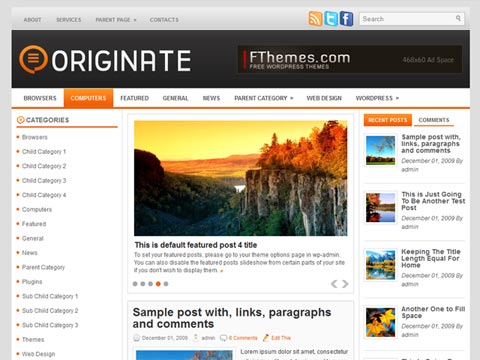This screenshot has width=480, height=360.
Task: Open sidebar 'Keeping The Title Length Equal' post
Action: point(431,258)
